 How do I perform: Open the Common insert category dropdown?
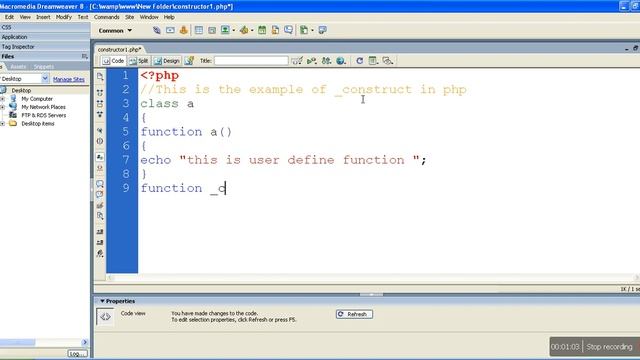click(x=115, y=31)
